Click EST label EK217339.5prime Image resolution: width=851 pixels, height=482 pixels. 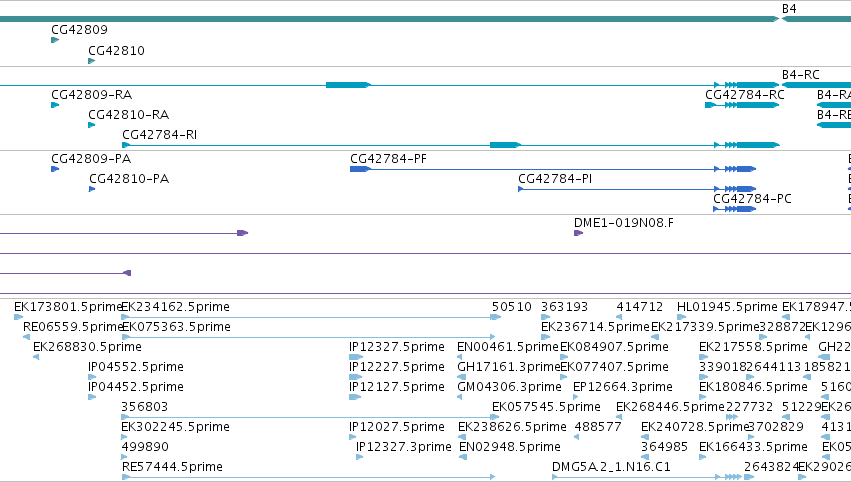click(x=705, y=327)
